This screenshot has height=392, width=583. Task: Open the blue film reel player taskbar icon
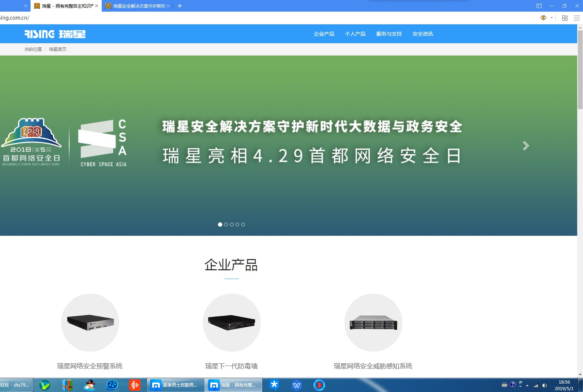point(112,385)
